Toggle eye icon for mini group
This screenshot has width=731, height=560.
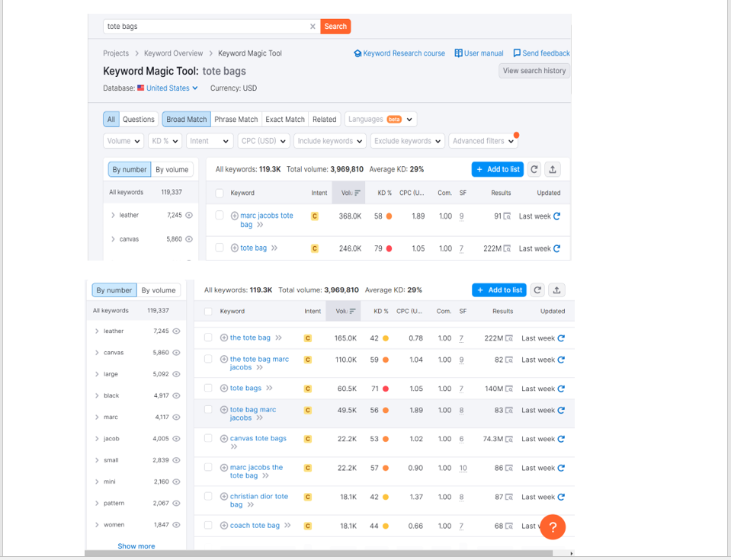point(176,482)
